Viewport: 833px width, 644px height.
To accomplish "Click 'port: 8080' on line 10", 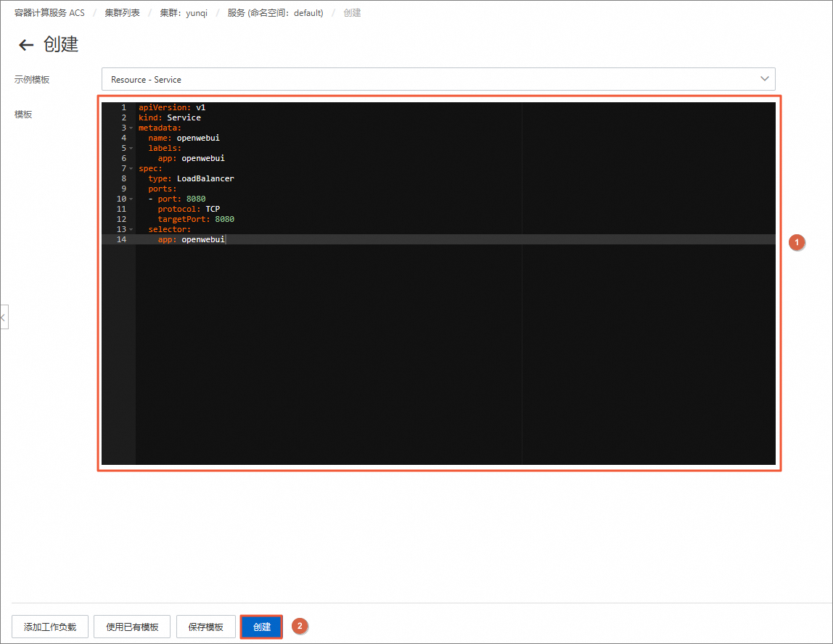I will tap(181, 199).
